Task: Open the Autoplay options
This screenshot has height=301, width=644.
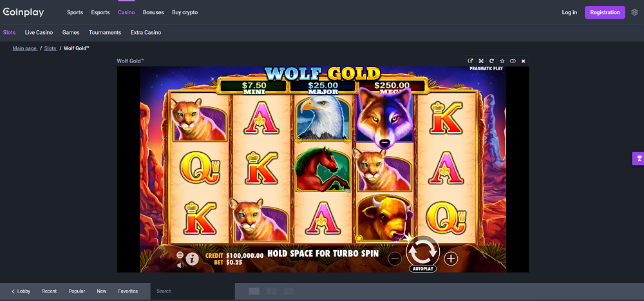Action: click(x=422, y=269)
